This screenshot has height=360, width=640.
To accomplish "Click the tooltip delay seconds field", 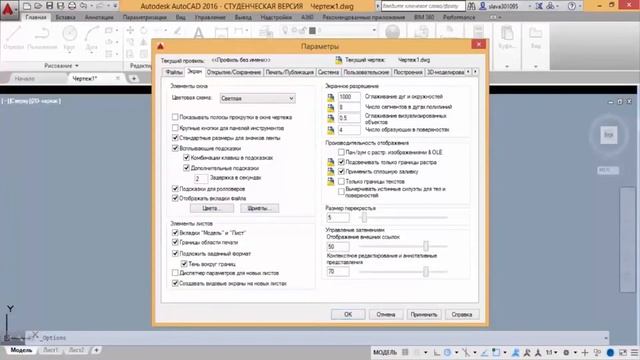I will pyautogui.click(x=200, y=178).
